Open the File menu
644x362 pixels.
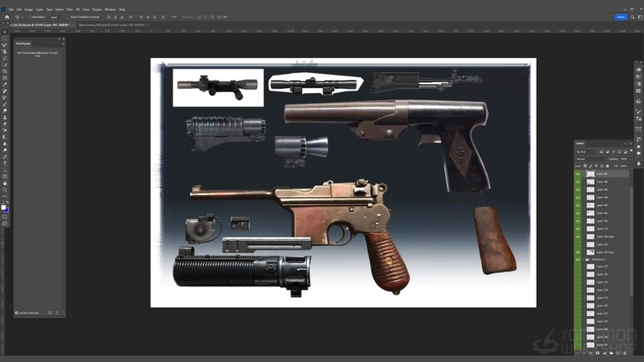pyautogui.click(x=11, y=9)
